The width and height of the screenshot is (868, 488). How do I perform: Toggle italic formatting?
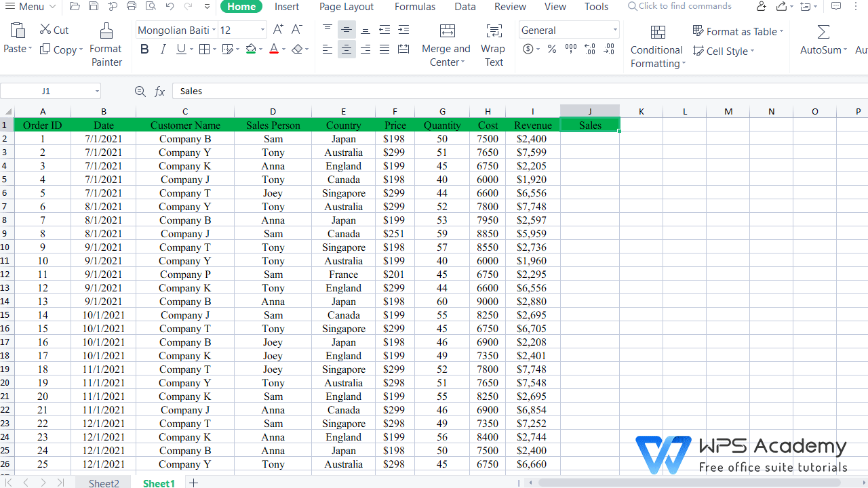(163, 49)
